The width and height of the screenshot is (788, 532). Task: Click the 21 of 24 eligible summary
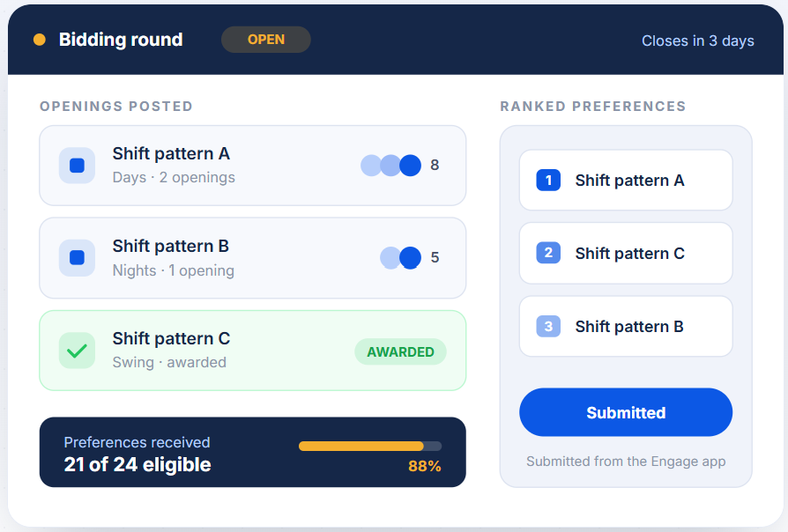(138, 465)
